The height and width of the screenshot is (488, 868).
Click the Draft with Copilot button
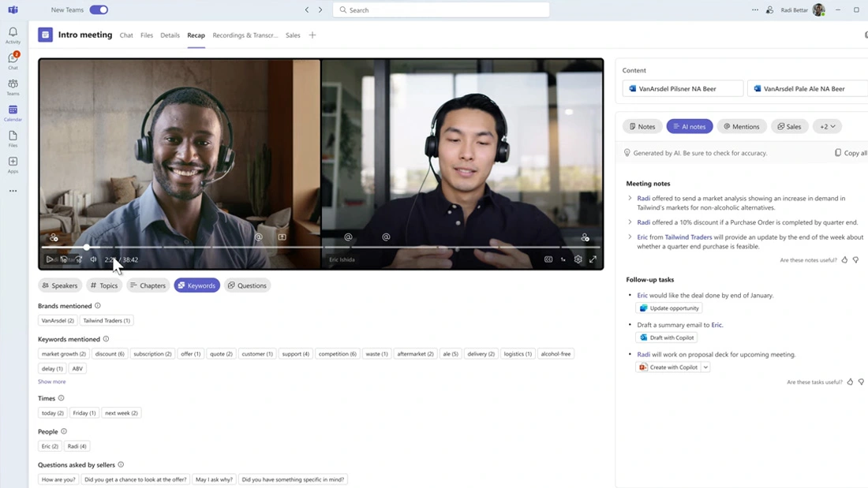667,337
